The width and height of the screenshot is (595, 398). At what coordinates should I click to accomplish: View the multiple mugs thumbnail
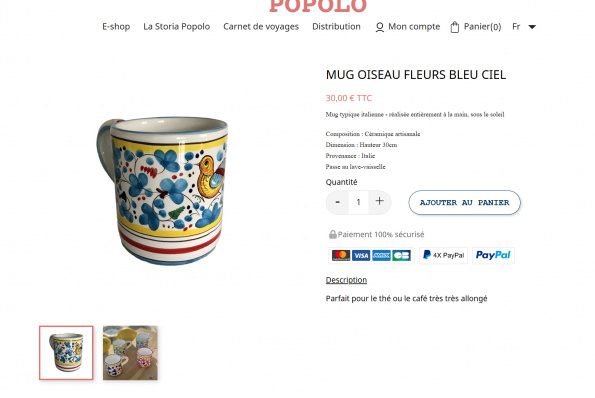(130, 353)
